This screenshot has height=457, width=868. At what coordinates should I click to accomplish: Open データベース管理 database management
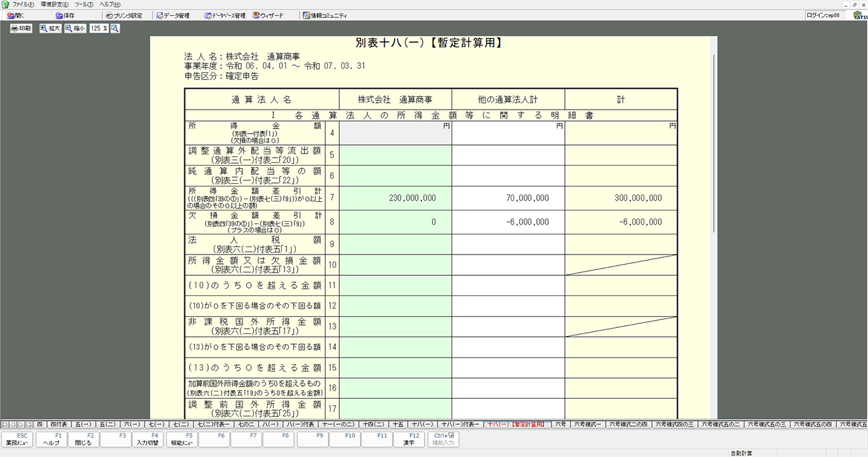225,15
